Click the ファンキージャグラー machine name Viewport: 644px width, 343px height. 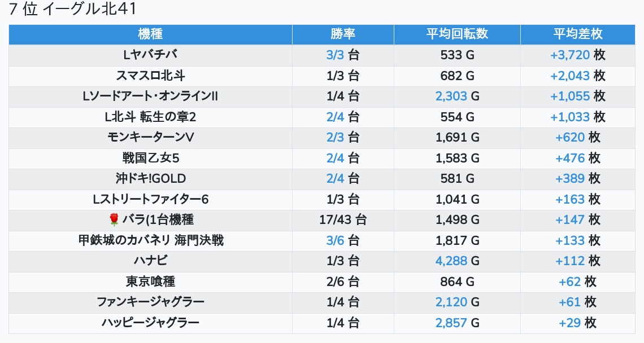click(x=150, y=302)
